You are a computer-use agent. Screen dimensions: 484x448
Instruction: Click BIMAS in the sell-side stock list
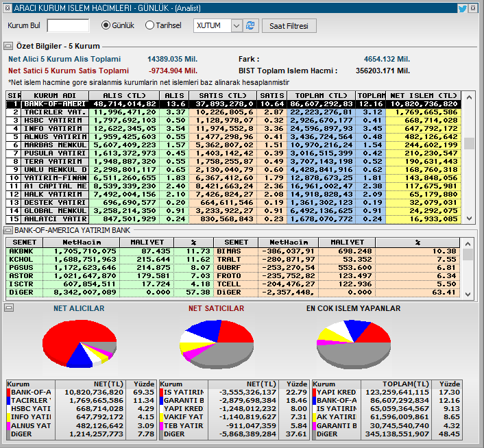[x=229, y=251]
